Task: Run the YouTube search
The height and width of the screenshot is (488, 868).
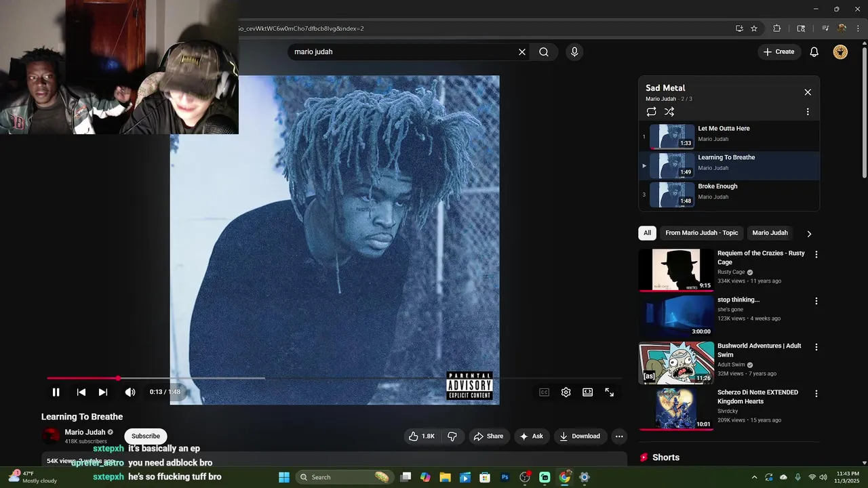Action: point(544,52)
